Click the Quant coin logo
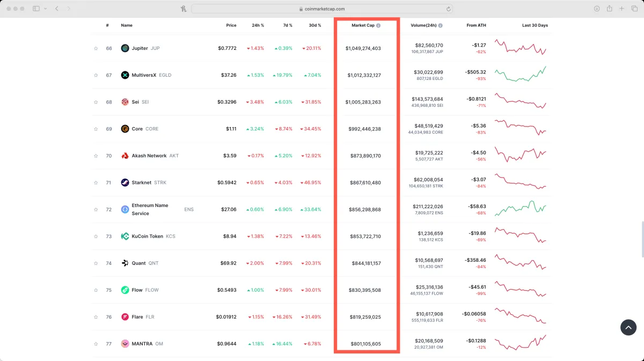This screenshot has height=361, width=644. pos(125,263)
